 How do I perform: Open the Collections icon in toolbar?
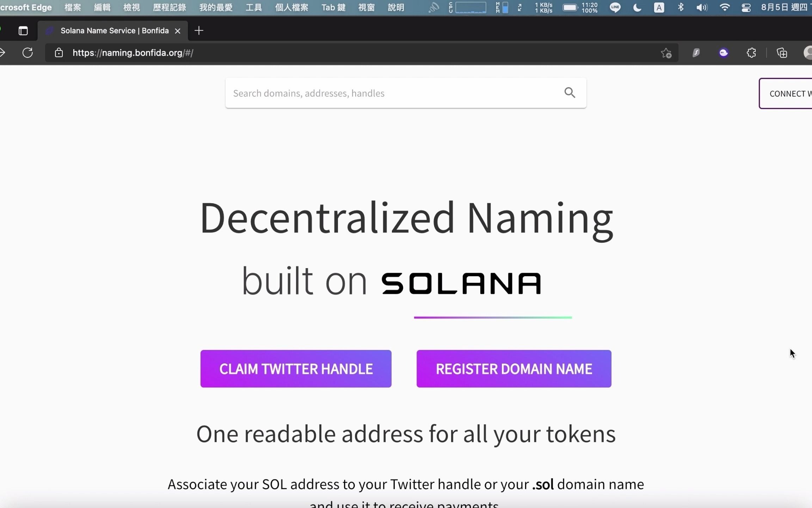coord(782,53)
